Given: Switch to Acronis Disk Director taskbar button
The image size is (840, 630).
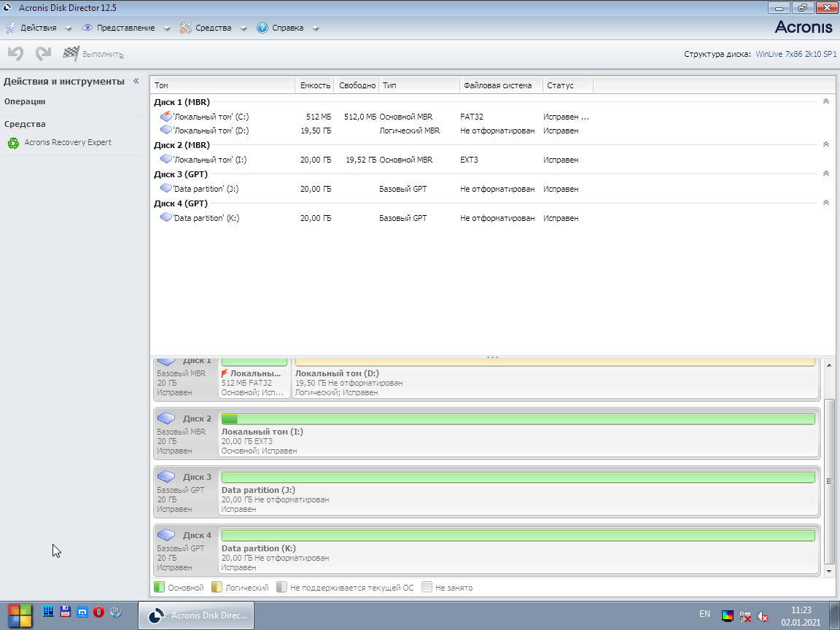Looking at the screenshot, I should pyautogui.click(x=196, y=615).
